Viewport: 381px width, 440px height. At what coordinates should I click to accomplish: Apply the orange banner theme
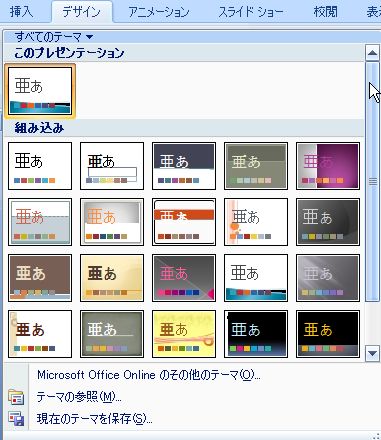[x=184, y=222]
